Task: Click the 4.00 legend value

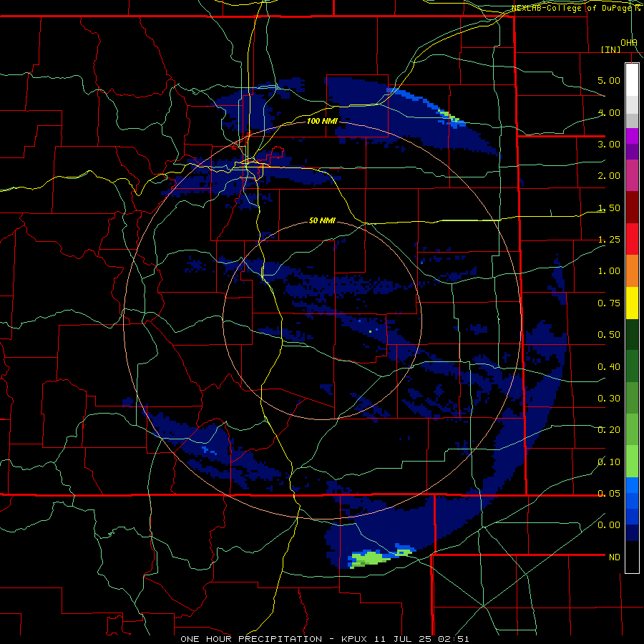Action: point(609,112)
